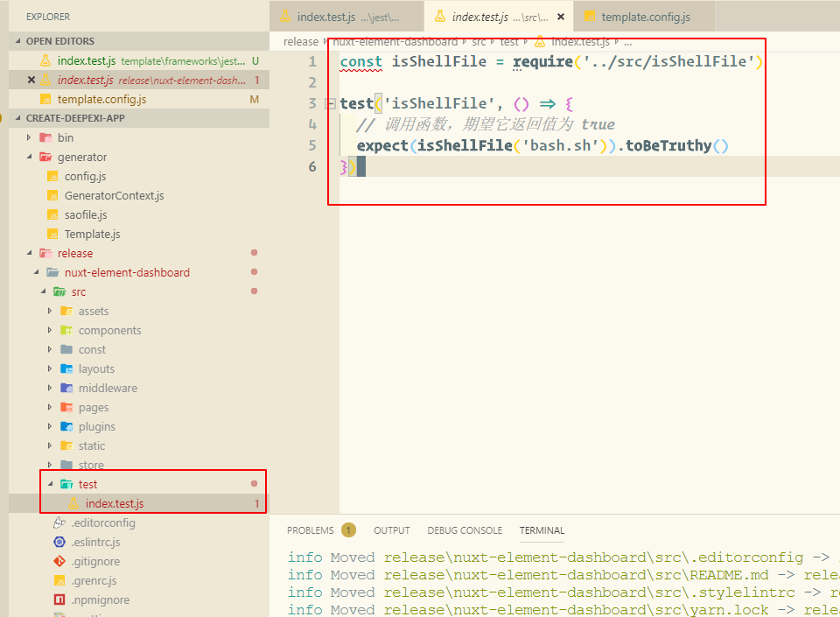Expand the bin folder
The height and width of the screenshot is (617, 840).
click(x=29, y=138)
